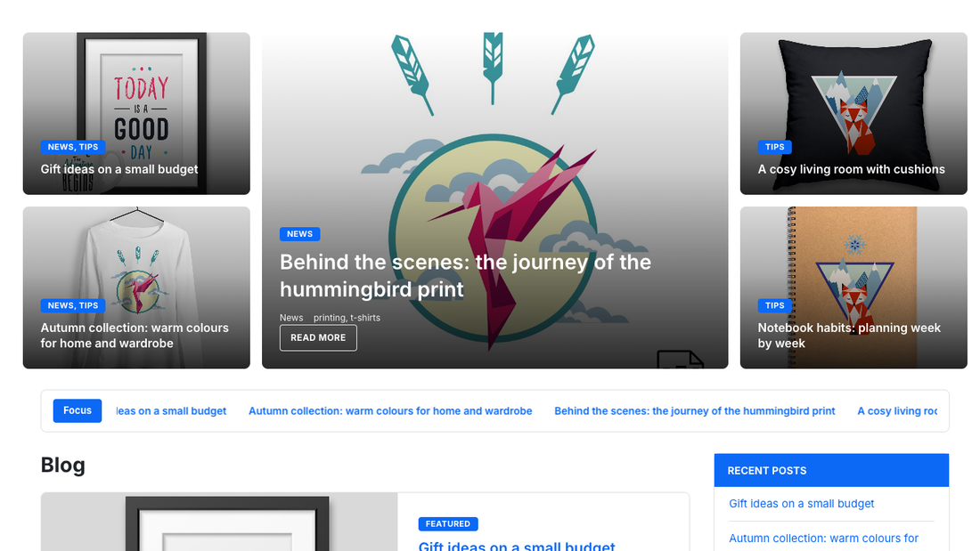Open 'Autumn collection' hero card title
The width and height of the screenshot is (980, 551).
[x=135, y=336]
